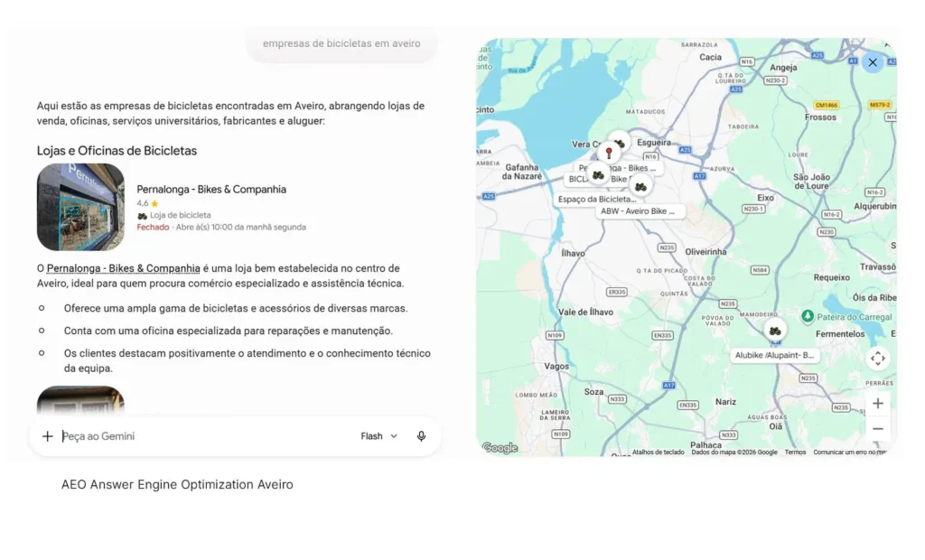Viewport: 925px width, 560px height.
Task: Click 'Comunicar um erro no mapa' link
Action: pos(849,452)
